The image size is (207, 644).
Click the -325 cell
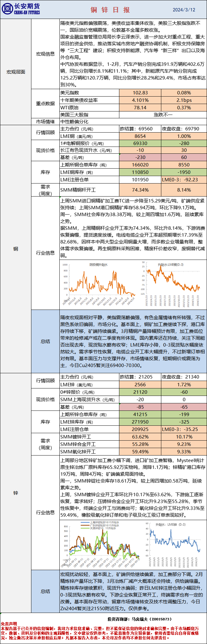[184, 422]
